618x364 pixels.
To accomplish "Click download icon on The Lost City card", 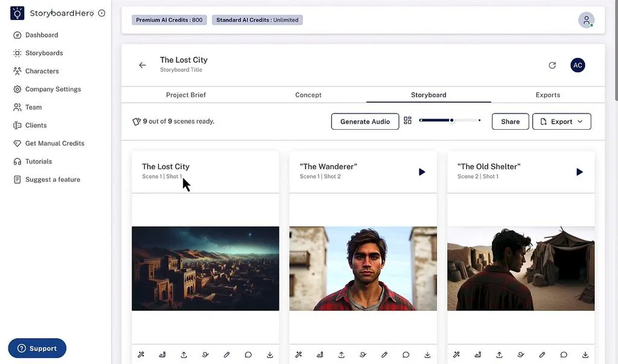I will (270, 354).
